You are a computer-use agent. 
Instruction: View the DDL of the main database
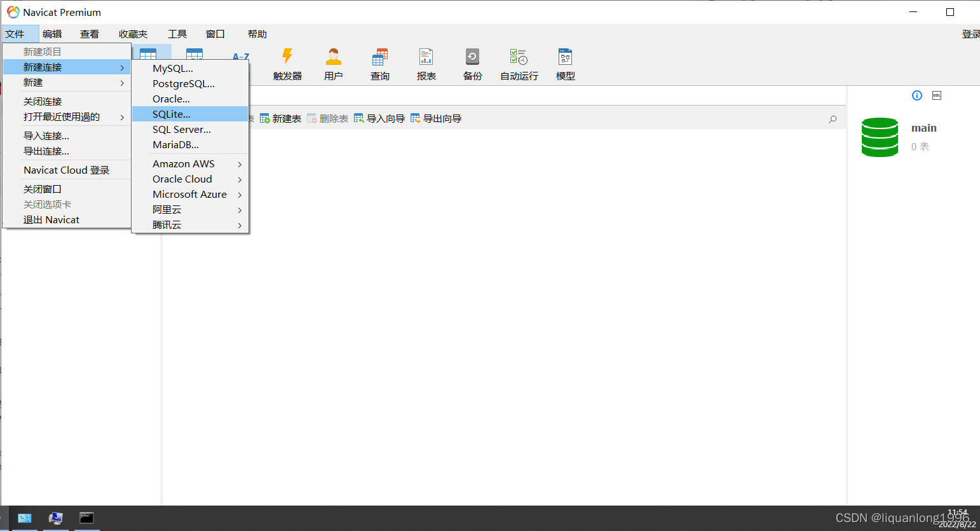(x=936, y=95)
